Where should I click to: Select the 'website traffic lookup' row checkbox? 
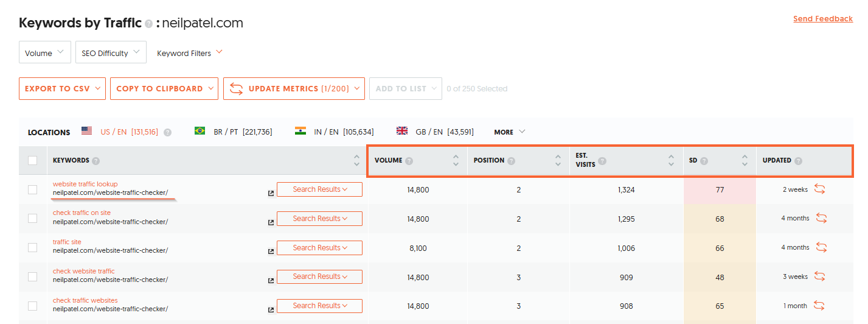[x=33, y=189]
